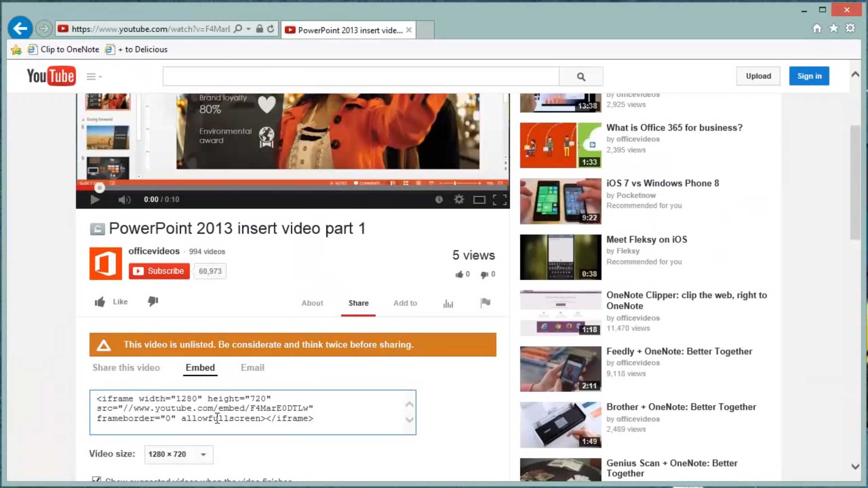Screen dimensions: 868x488
Task: Click the + to Delicious bookmark
Action: [x=137, y=50]
